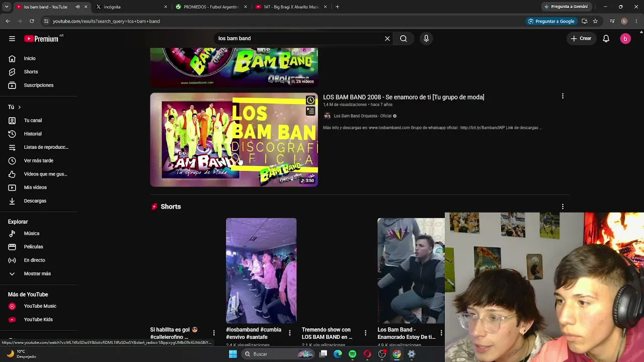Image resolution: width=644 pixels, height=362 pixels.
Task: Start voice search with the microphone icon
Action: [x=426, y=38]
